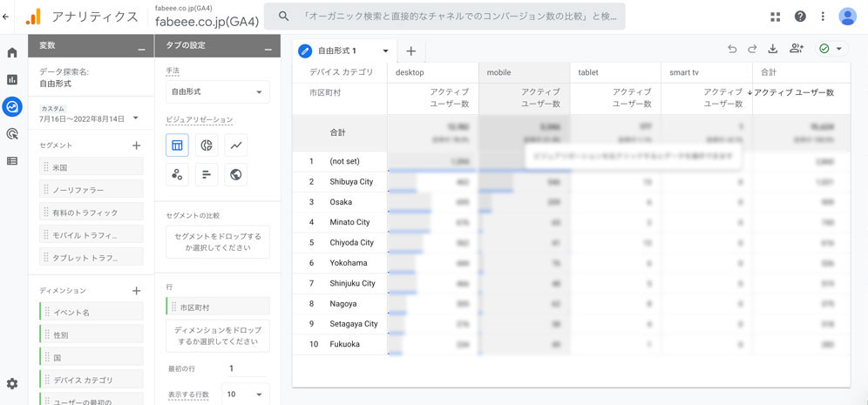Click the fabeee.co.jp(GA4) property selector
The image size is (868, 405).
coord(206,17)
